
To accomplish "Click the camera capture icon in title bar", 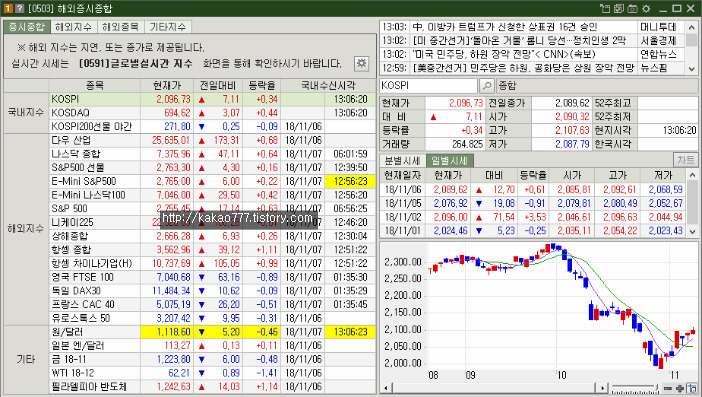I will pos(632,9).
